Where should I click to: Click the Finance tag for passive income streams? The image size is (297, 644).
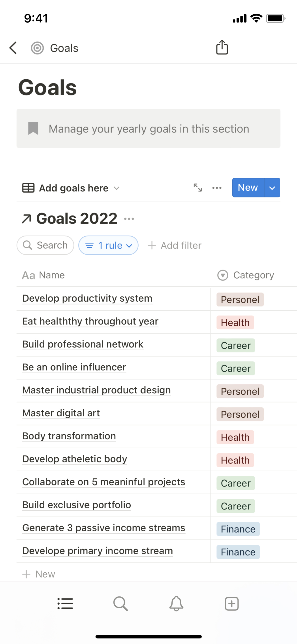[238, 529]
